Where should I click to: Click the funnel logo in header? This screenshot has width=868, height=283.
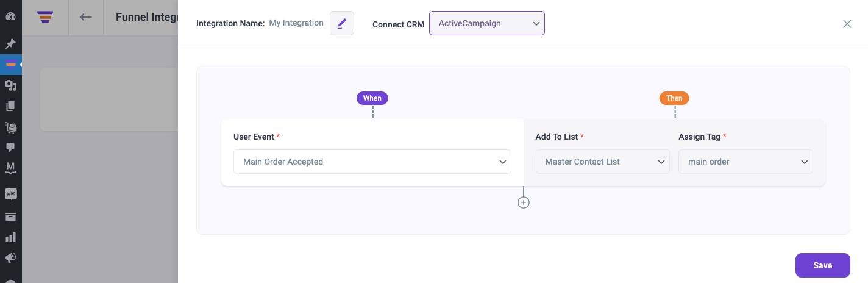tap(45, 16)
